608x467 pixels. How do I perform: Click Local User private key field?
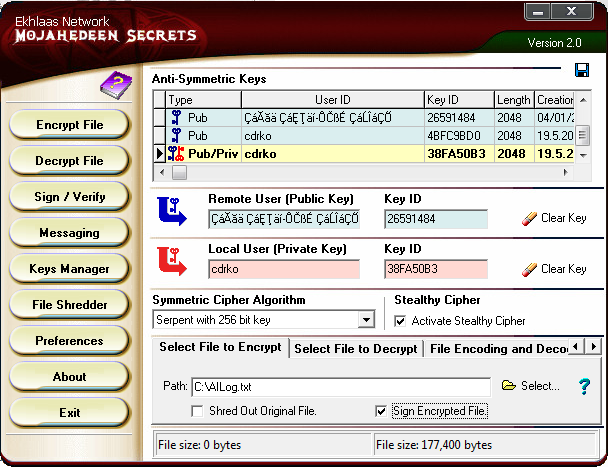[284, 269]
